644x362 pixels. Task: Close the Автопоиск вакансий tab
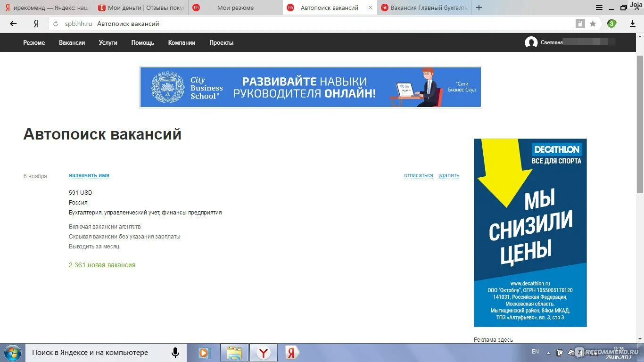(x=370, y=8)
